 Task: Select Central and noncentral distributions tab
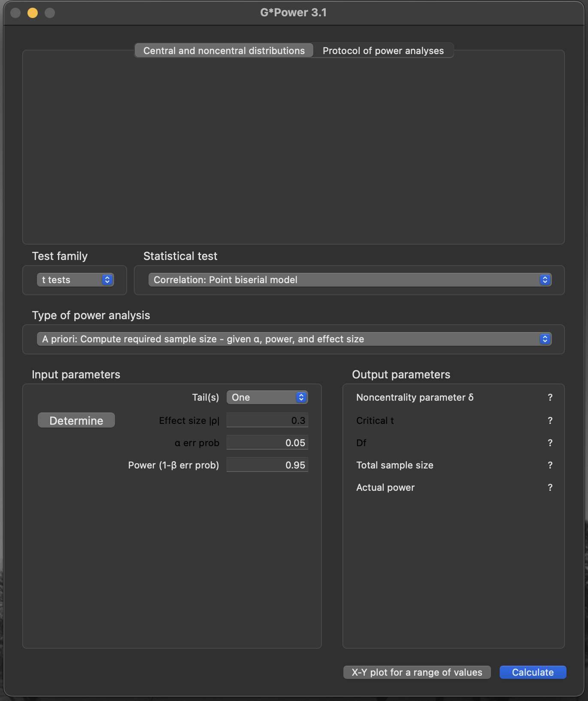click(x=224, y=51)
